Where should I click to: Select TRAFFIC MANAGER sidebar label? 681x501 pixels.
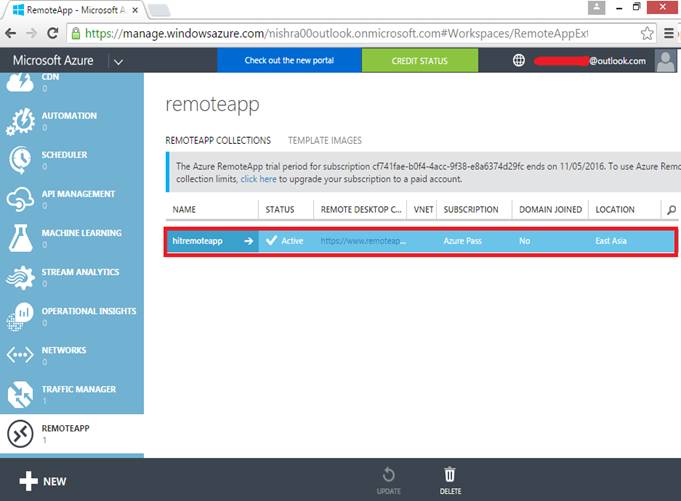[79, 389]
